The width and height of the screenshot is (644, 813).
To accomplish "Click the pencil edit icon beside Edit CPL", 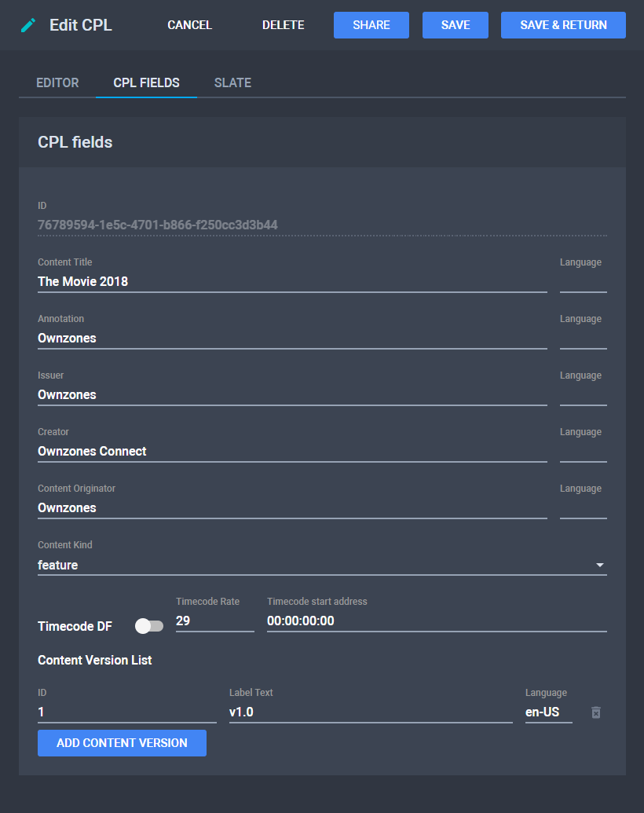I will click(x=29, y=25).
